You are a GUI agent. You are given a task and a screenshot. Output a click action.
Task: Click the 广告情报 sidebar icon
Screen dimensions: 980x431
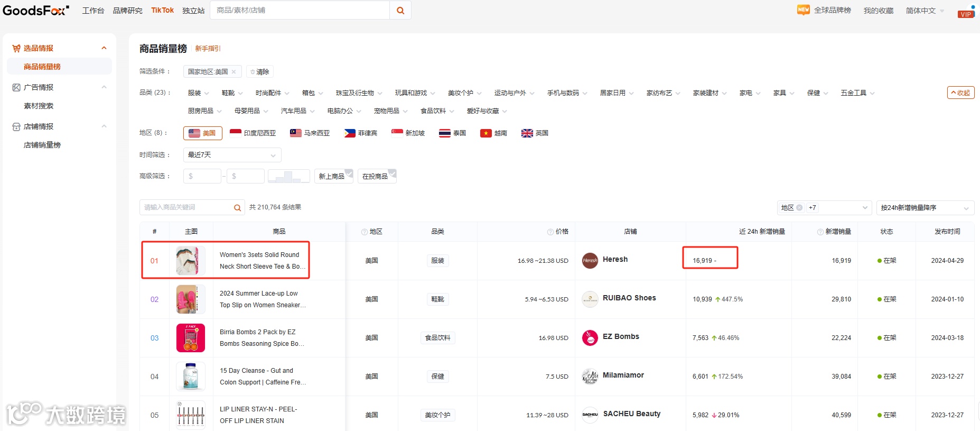click(x=16, y=87)
